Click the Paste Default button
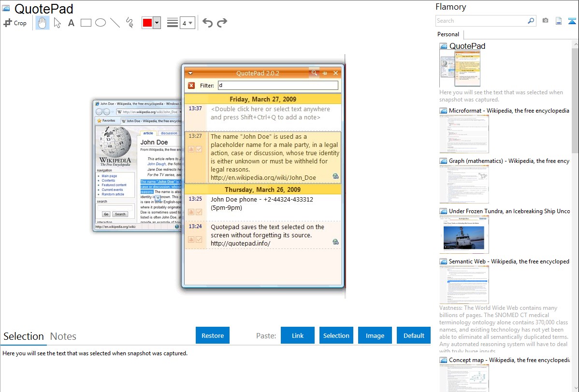The width and height of the screenshot is (579, 392). (414, 335)
